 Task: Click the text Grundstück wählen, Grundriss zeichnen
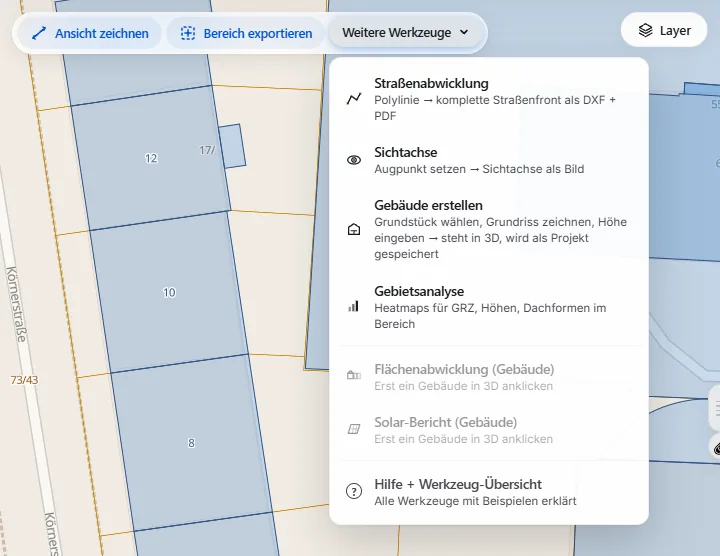tap(483, 222)
